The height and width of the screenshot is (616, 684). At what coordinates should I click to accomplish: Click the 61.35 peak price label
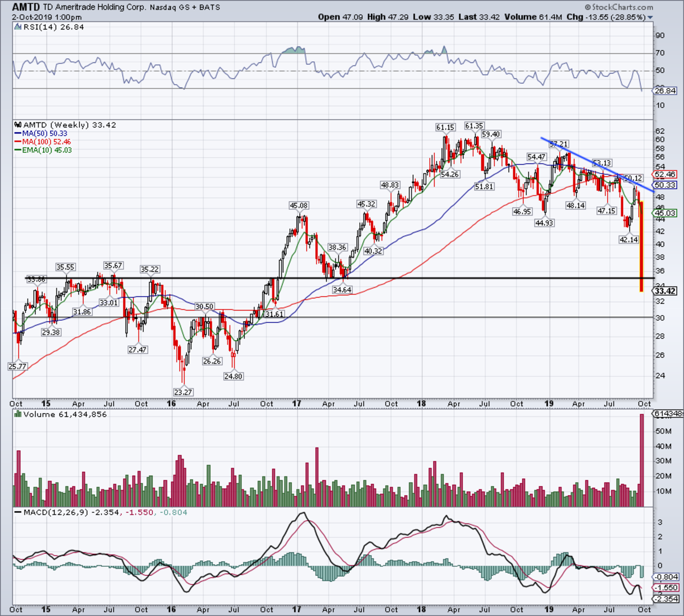click(474, 125)
